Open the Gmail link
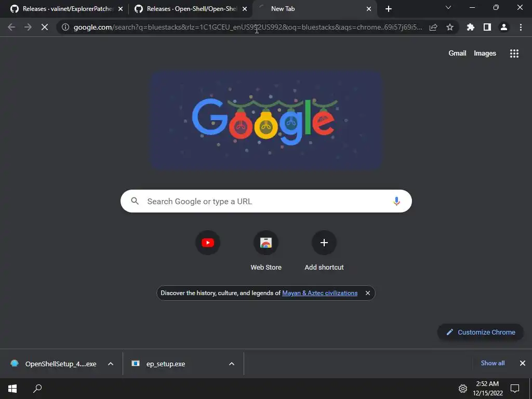 pos(457,54)
